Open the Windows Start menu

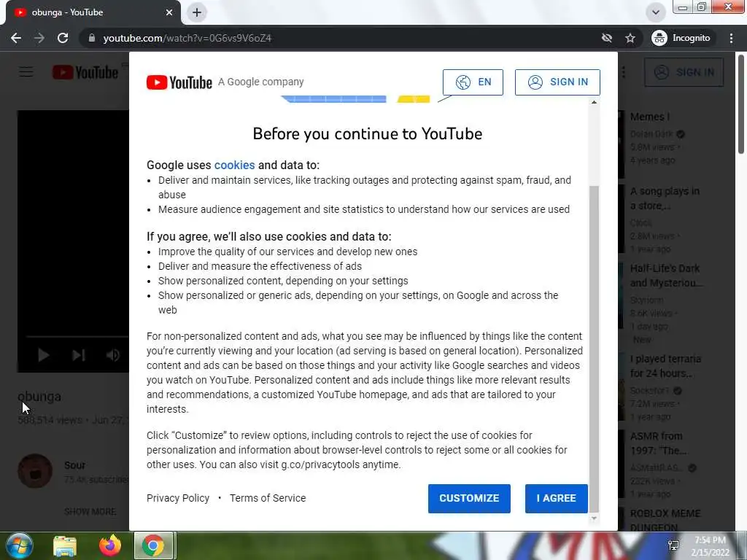(x=19, y=545)
